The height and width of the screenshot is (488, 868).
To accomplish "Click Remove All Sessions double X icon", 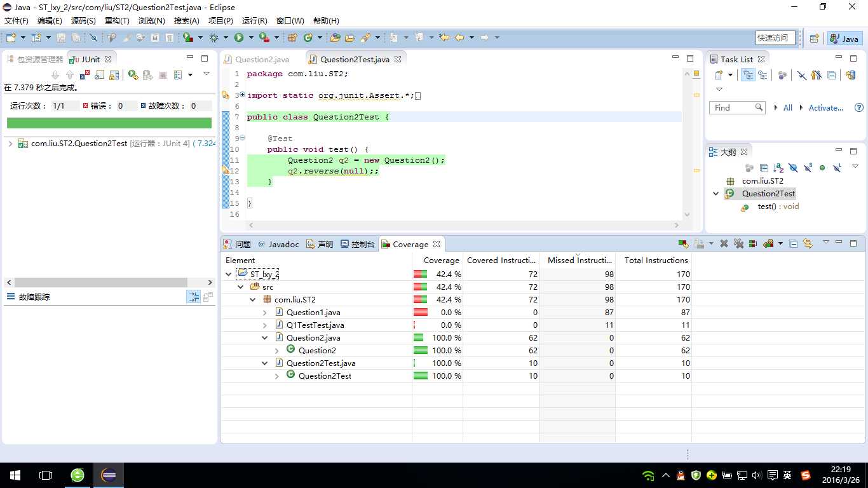I will pyautogui.click(x=738, y=243).
